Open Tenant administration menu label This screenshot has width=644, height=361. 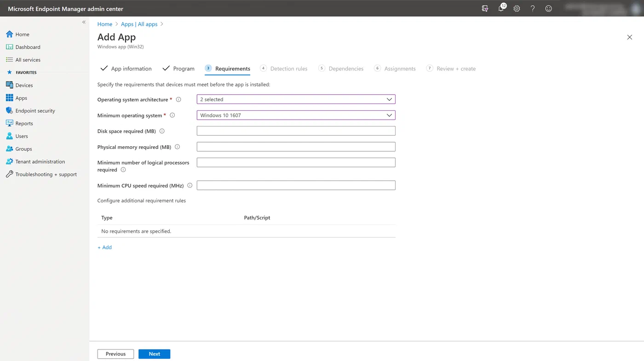coord(40,162)
